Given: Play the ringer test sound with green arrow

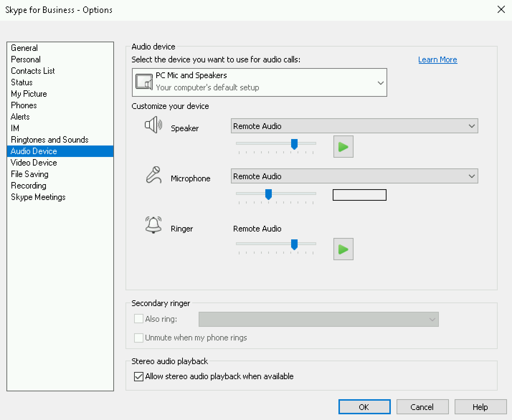Looking at the screenshot, I should coord(343,249).
